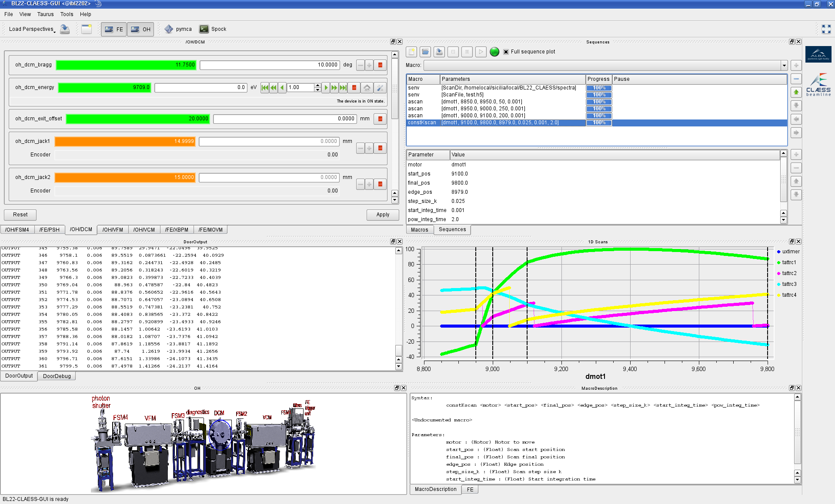This screenshot has height=504, width=835.
Task: Click the green door state indicator
Action: point(494,52)
